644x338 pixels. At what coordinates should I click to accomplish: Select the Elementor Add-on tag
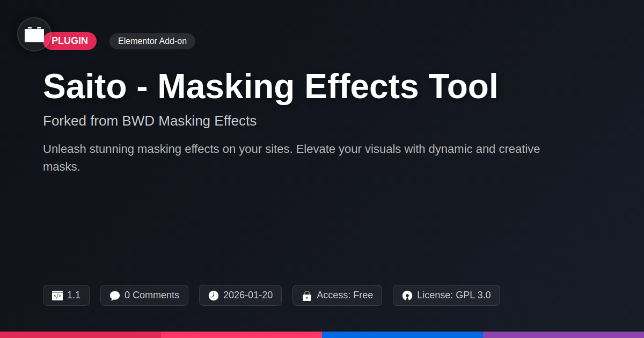[152, 41]
